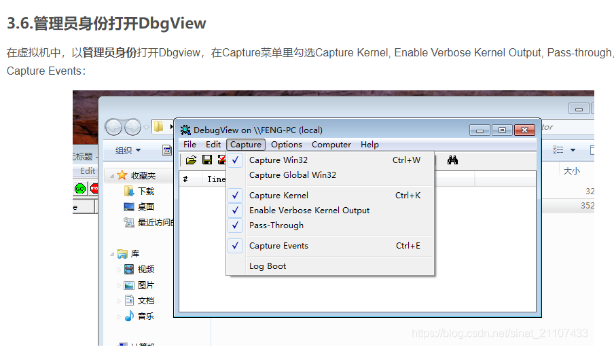Expand the 图片 library node

(x=119, y=285)
